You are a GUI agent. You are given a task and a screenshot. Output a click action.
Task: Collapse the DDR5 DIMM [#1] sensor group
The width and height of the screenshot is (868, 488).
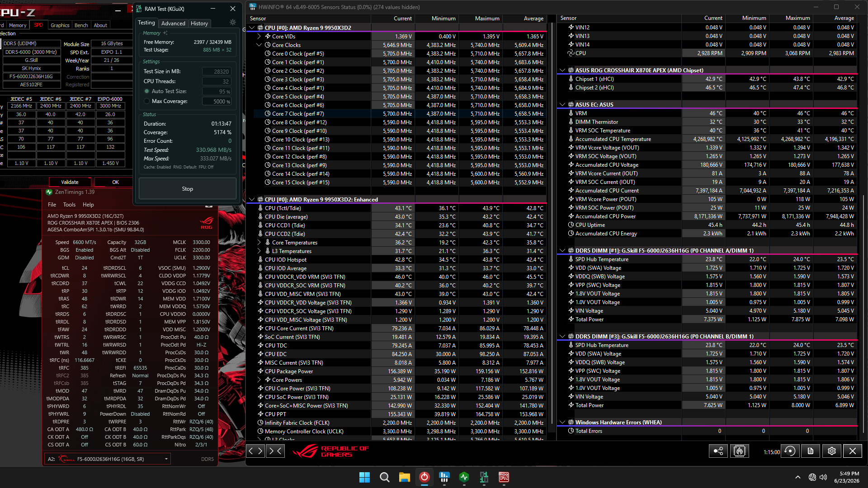click(x=562, y=251)
